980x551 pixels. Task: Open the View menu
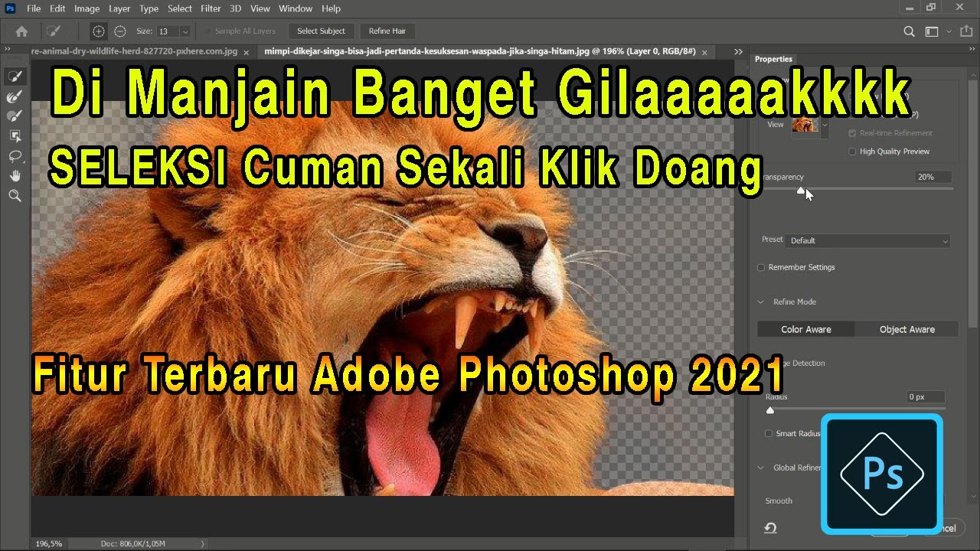[x=260, y=8]
